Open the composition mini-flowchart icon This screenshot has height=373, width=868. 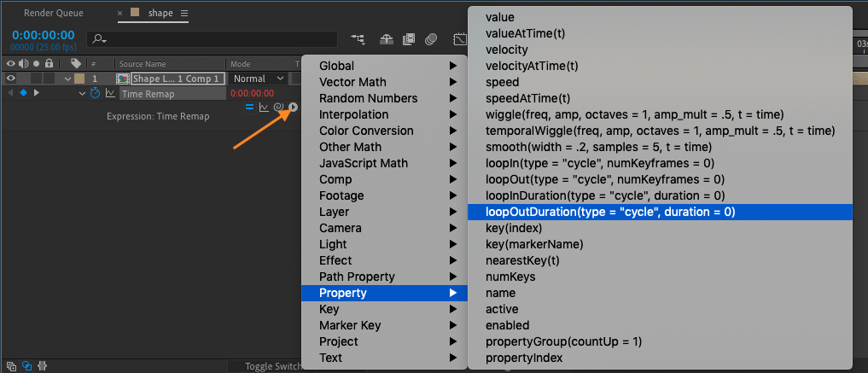tap(358, 39)
